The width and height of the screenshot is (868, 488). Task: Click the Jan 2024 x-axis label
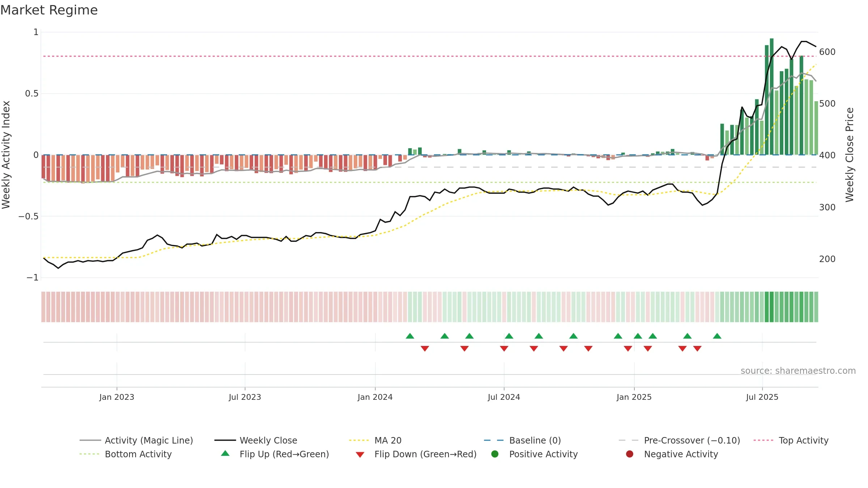pyautogui.click(x=375, y=397)
